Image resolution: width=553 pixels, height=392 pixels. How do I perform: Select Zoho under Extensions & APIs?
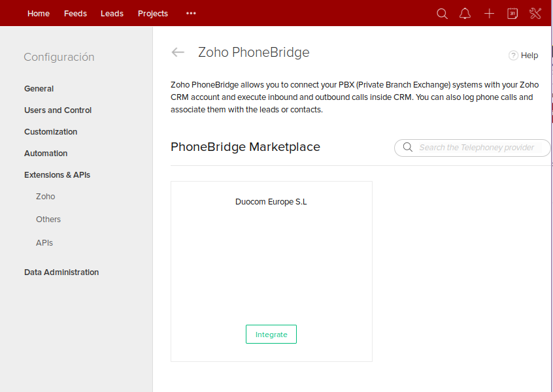click(x=46, y=197)
